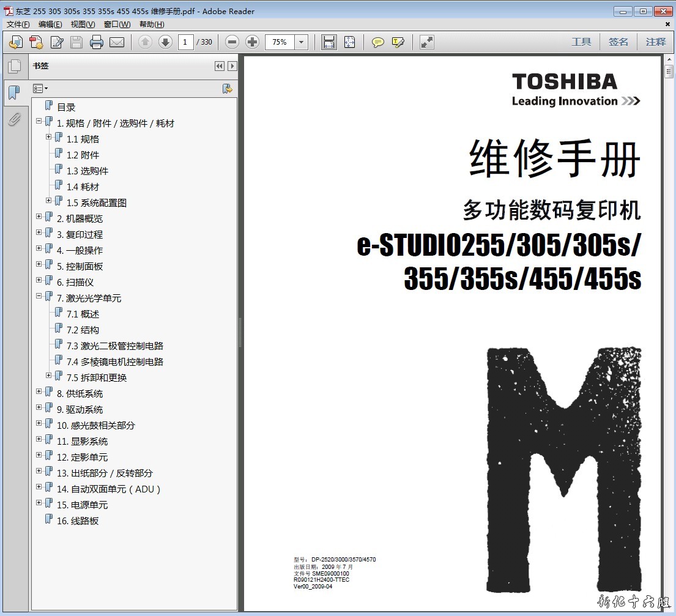Expand the 8. 供纸系统 bookmark
This screenshot has width=676, height=616.
pyautogui.click(x=39, y=391)
